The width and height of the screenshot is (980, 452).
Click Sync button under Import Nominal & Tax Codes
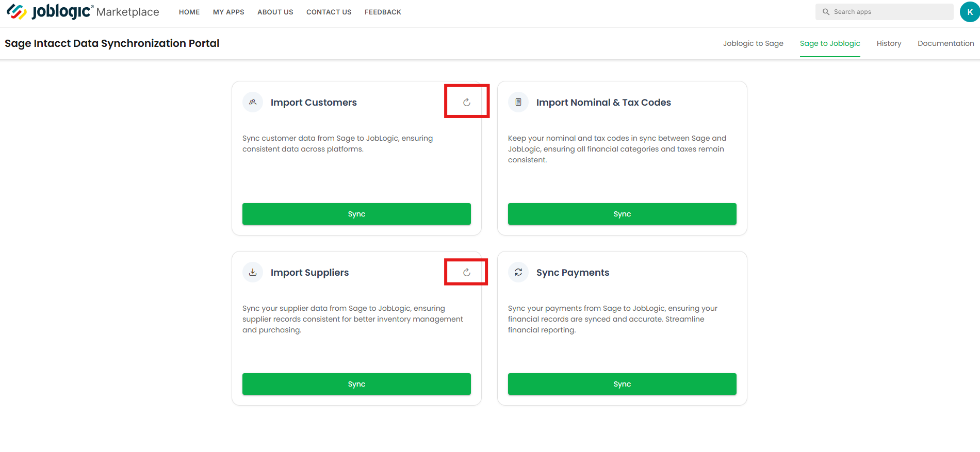tap(622, 214)
